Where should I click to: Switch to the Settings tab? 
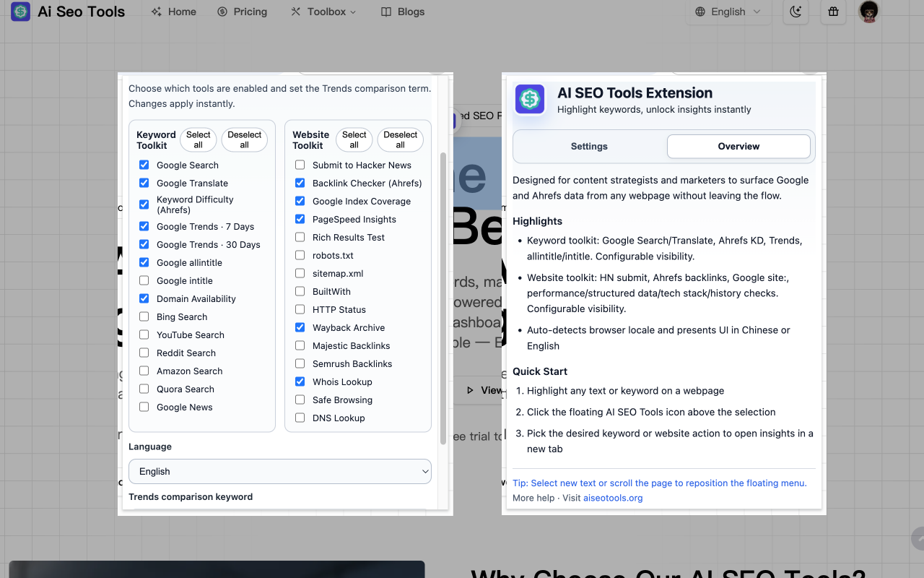(589, 146)
